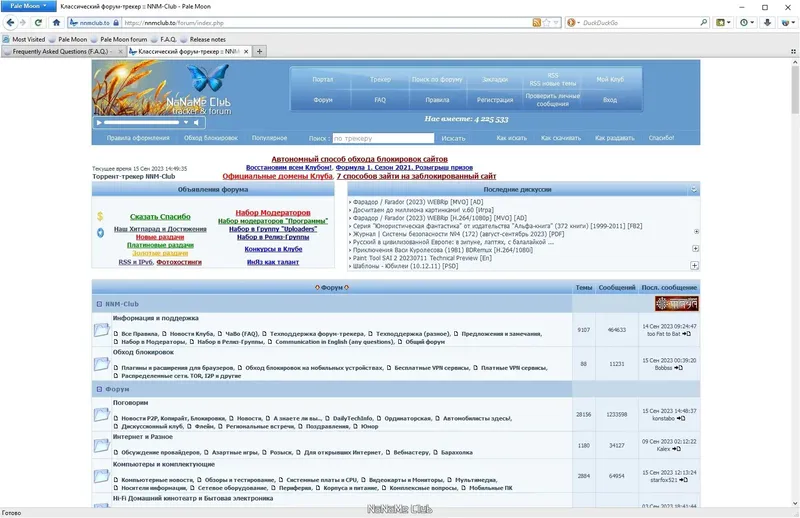Screen dimensions: 800x518
Task: Click the Вход login menu item
Action: (x=610, y=100)
